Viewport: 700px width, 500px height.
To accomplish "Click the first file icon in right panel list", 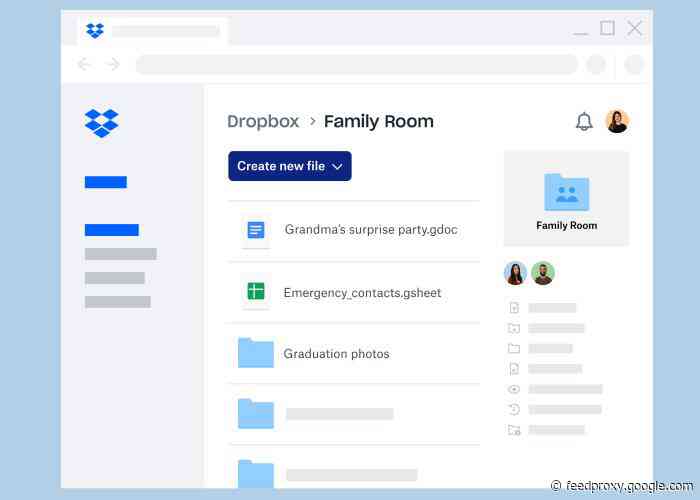I will pos(514,308).
